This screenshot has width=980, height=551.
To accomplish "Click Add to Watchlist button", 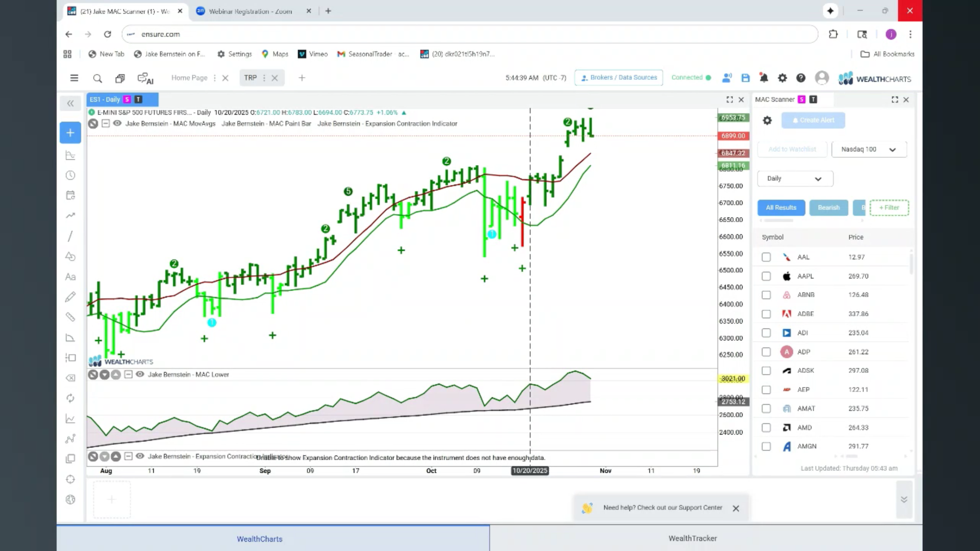I will click(x=792, y=149).
